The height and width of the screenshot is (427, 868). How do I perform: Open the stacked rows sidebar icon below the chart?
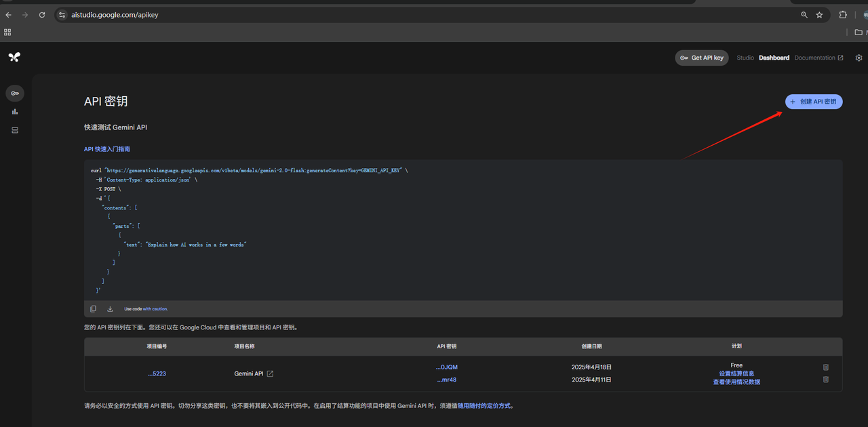coord(15,130)
